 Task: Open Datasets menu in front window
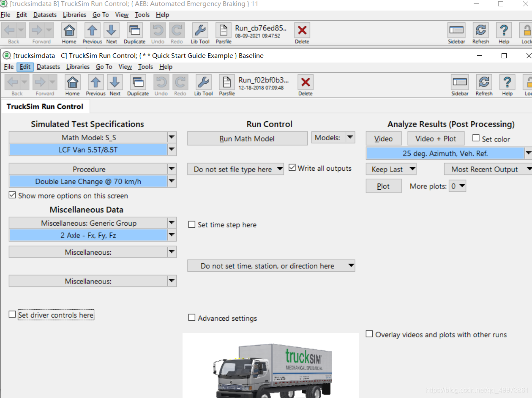48,67
